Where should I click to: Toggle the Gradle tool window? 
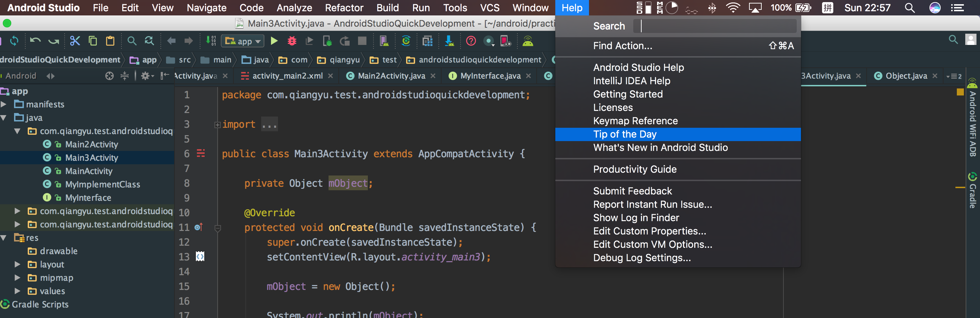click(972, 192)
